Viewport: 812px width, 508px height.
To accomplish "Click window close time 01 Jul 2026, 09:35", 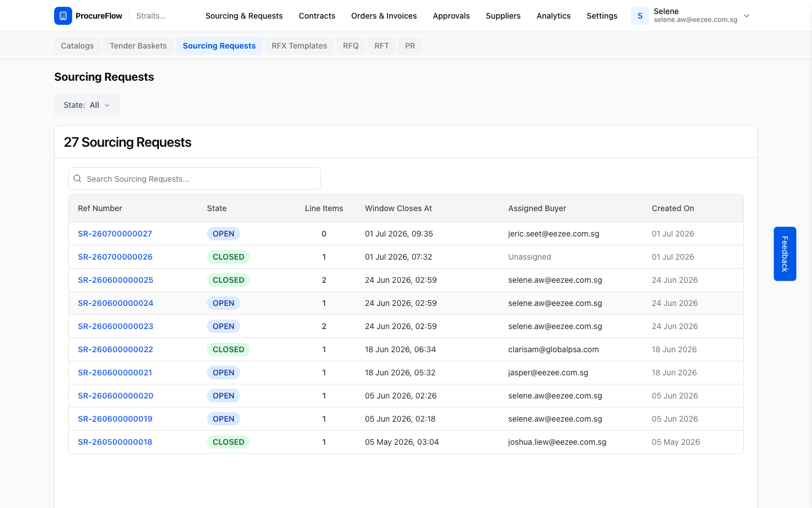I will coord(399,234).
